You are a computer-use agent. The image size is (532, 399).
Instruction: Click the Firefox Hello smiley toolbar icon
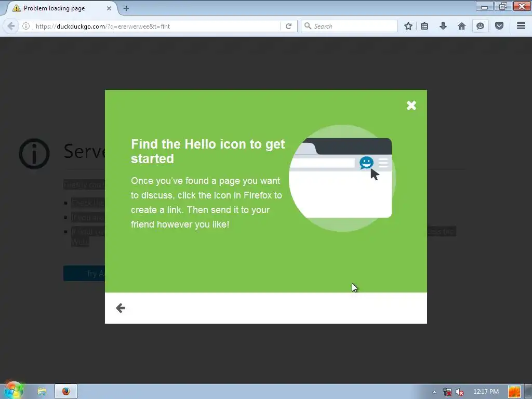pos(480,26)
